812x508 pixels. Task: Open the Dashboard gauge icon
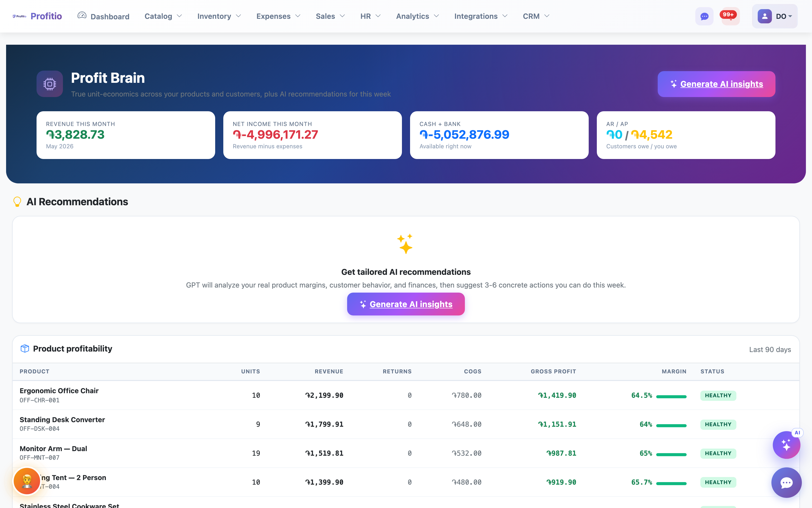pyautogui.click(x=82, y=15)
